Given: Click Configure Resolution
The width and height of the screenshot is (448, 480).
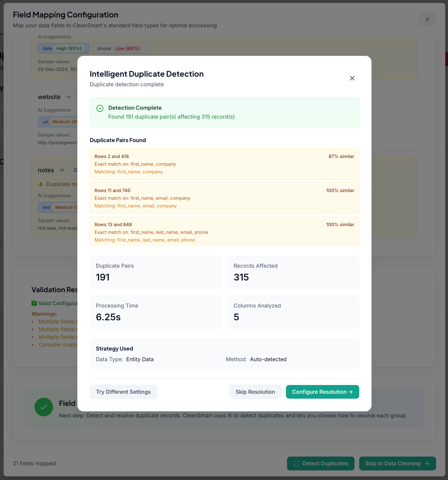Looking at the screenshot, I should point(322,392).
